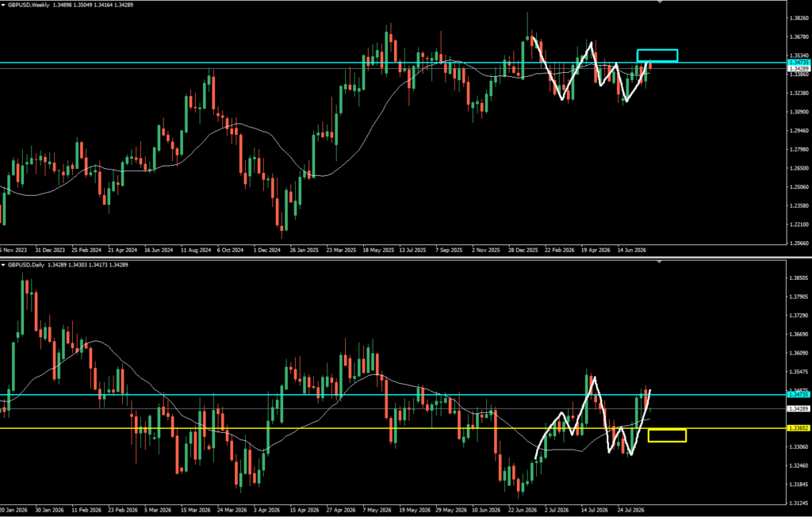Select the cyan rectangle on weekly chart
The height and width of the screenshot is (517, 812).
pyautogui.click(x=657, y=56)
